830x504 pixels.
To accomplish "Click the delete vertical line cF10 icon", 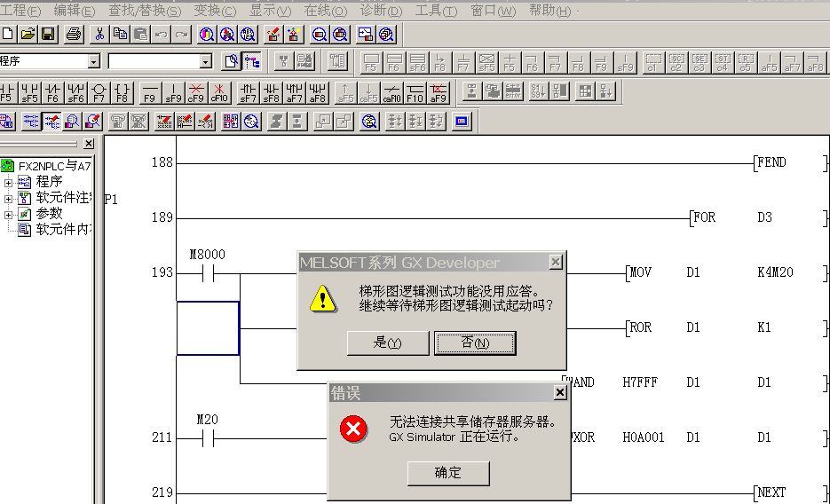I will coord(219,92).
